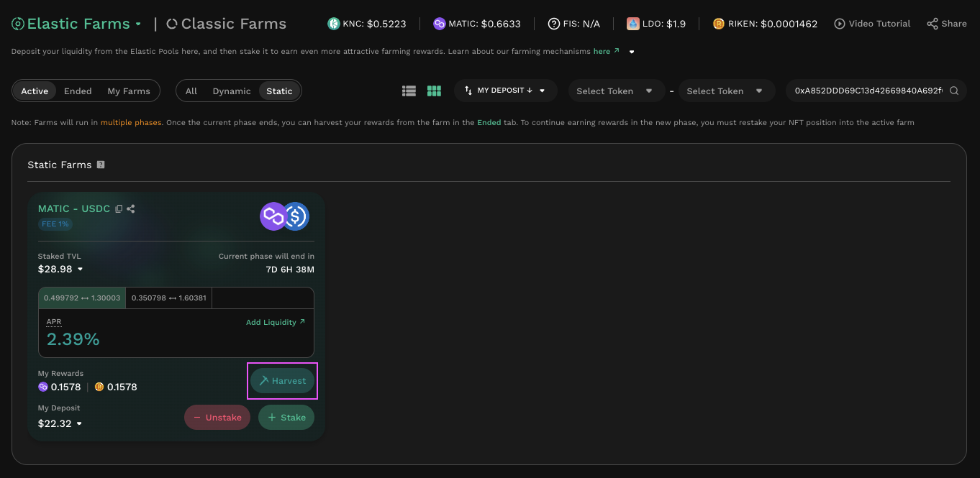The width and height of the screenshot is (980, 478).
Task: Filter farms by Dynamic type
Action: point(232,91)
